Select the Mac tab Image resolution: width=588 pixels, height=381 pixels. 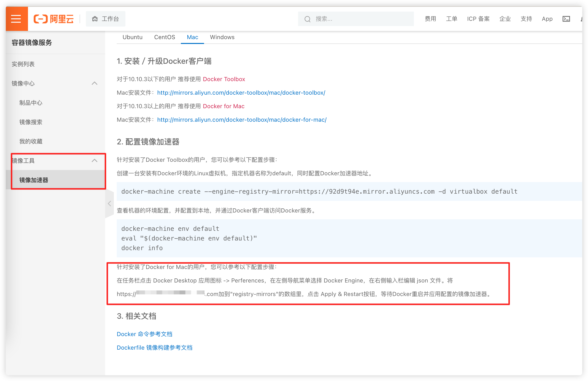(x=192, y=37)
